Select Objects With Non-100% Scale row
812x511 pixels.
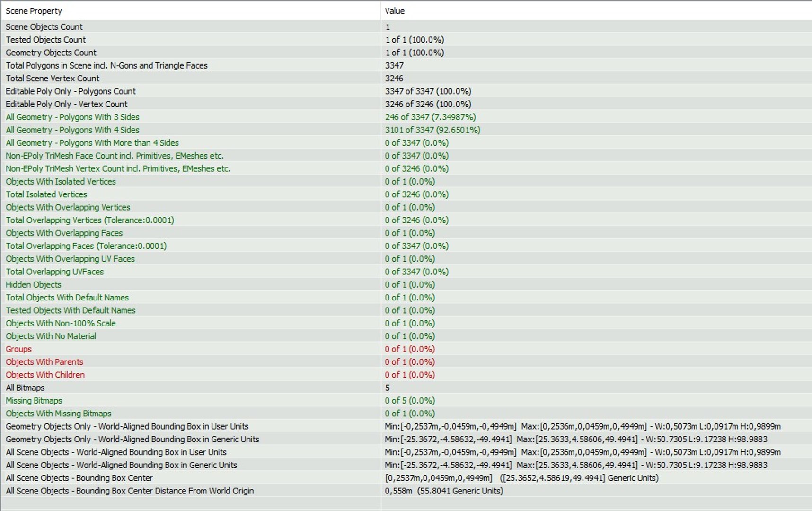(406, 323)
